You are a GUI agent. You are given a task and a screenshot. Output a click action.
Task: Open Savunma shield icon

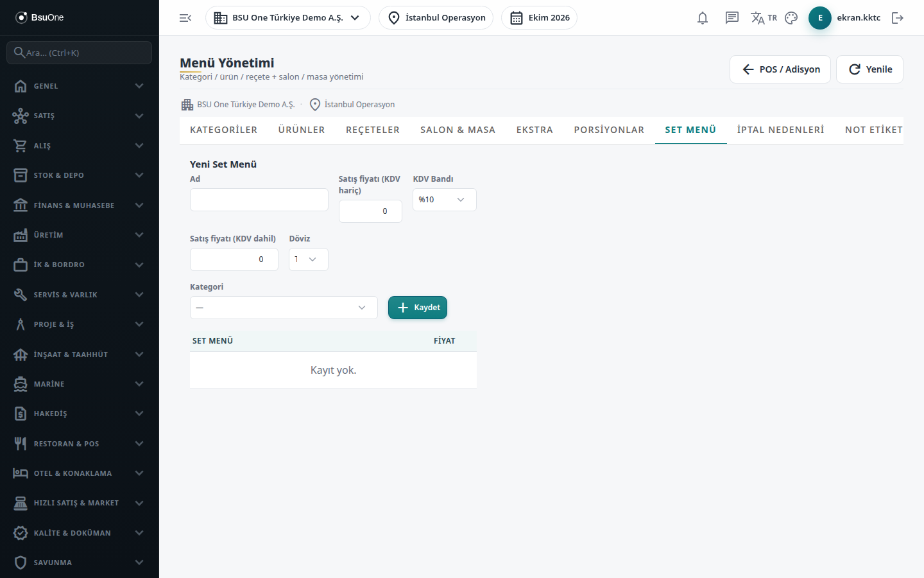[x=21, y=563]
